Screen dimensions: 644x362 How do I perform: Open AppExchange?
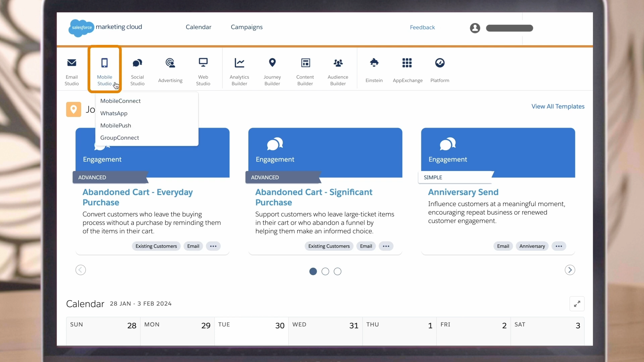[x=408, y=70]
